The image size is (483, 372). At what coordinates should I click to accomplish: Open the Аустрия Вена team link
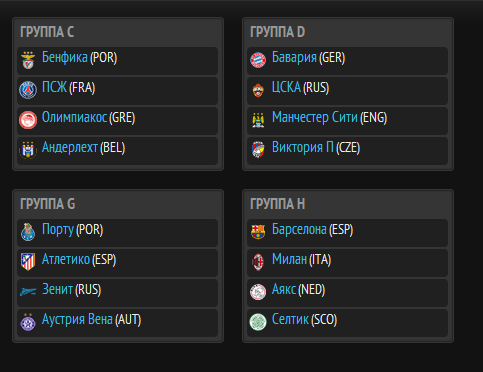tap(77, 319)
